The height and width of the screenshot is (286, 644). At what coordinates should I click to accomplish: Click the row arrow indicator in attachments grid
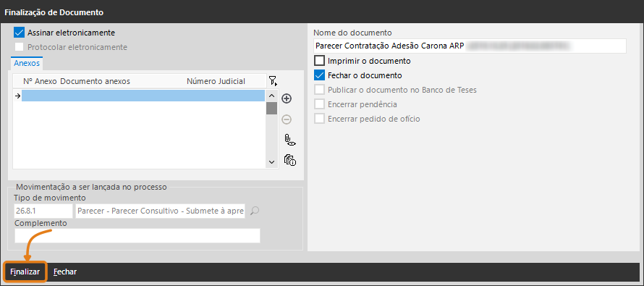17,96
